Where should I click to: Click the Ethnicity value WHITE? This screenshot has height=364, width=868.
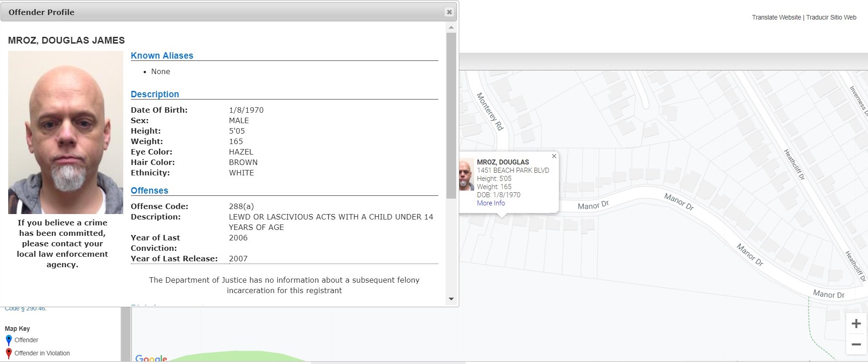point(241,173)
